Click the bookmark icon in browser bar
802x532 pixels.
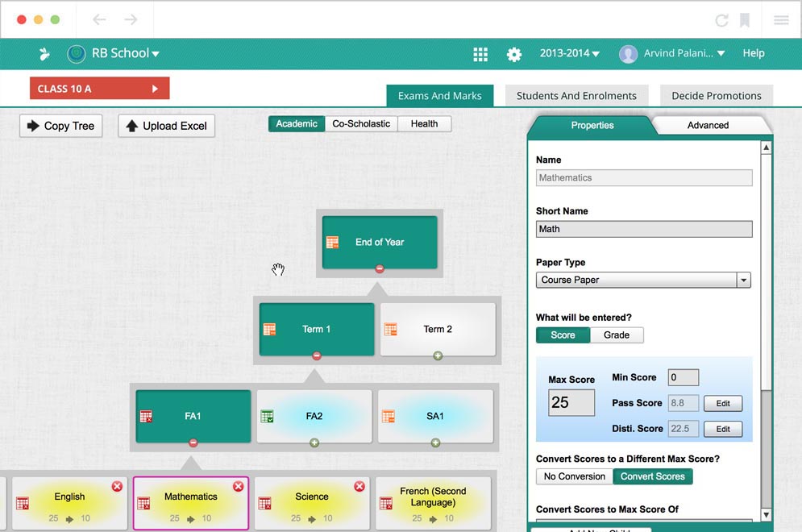[x=745, y=20]
